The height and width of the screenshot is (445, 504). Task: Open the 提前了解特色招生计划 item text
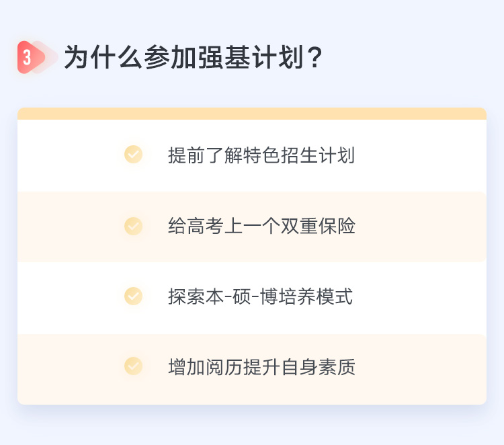pos(261,155)
